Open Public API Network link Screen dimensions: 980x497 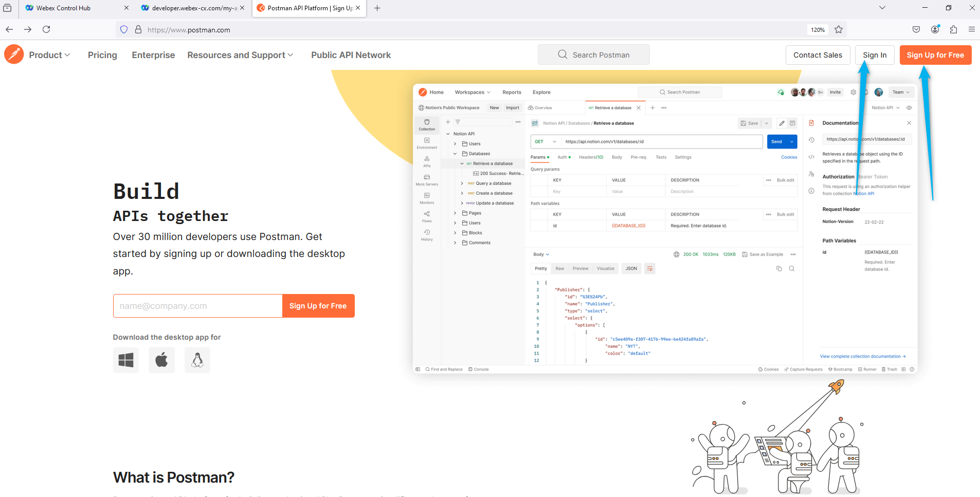click(x=351, y=55)
